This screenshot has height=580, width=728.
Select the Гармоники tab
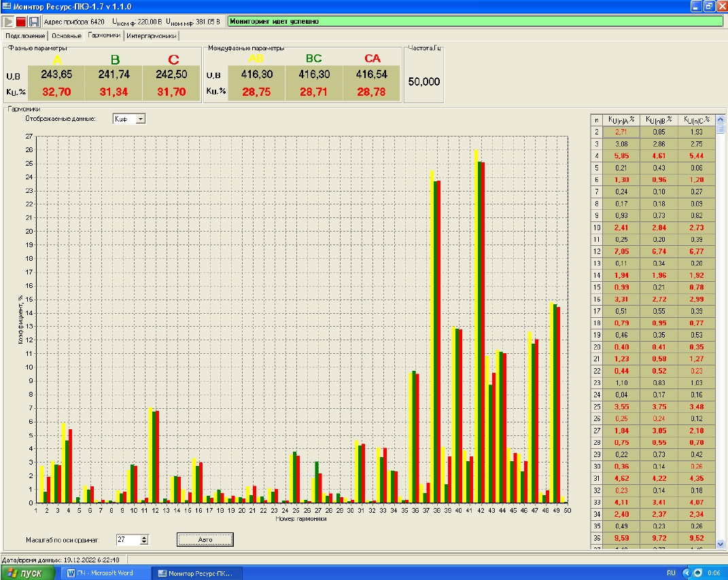click(104, 35)
